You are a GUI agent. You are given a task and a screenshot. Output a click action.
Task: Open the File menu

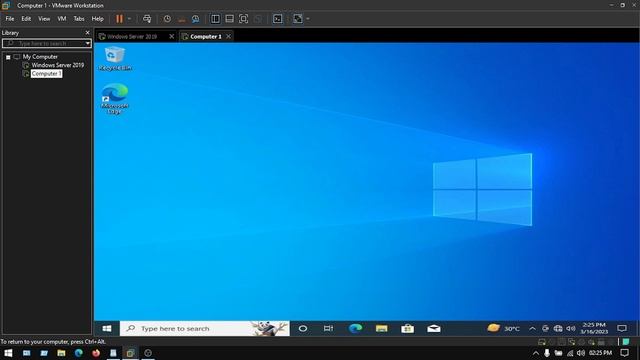click(x=9, y=19)
